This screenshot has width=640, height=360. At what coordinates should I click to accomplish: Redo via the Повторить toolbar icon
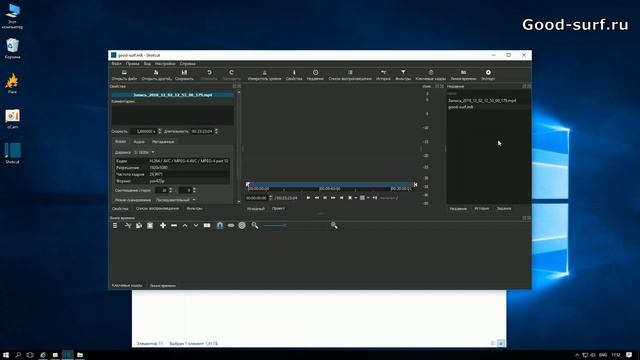[231, 75]
